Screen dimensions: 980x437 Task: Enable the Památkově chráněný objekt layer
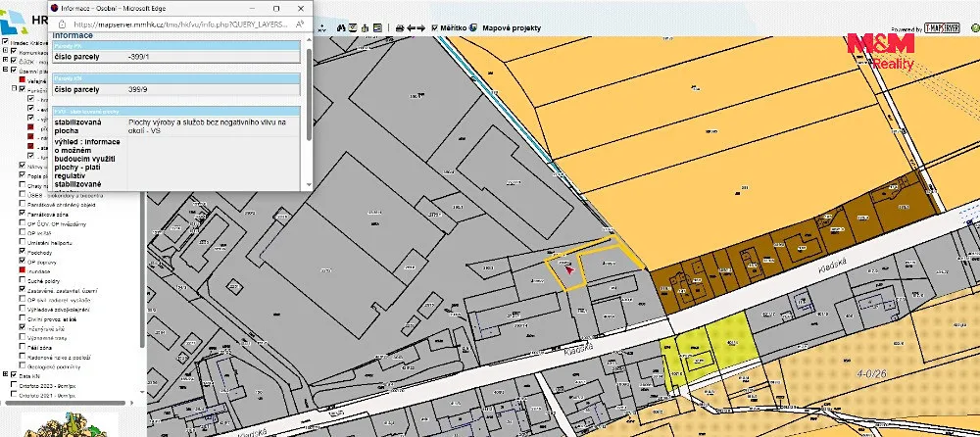pyautogui.click(x=22, y=203)
